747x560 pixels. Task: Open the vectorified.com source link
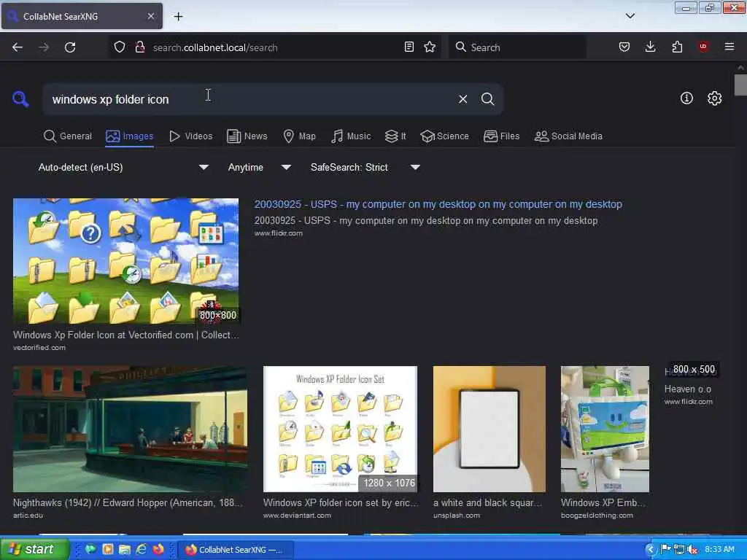(39, 348)
